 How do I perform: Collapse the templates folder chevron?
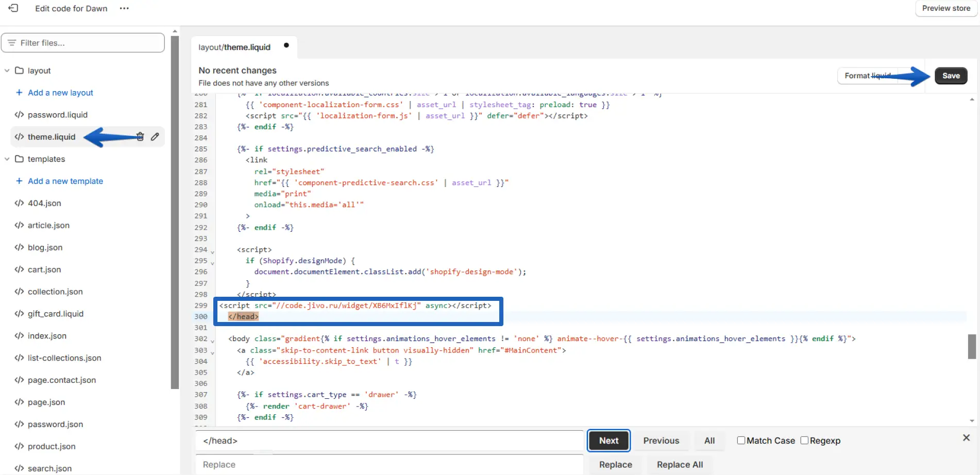tap(7, 159)
